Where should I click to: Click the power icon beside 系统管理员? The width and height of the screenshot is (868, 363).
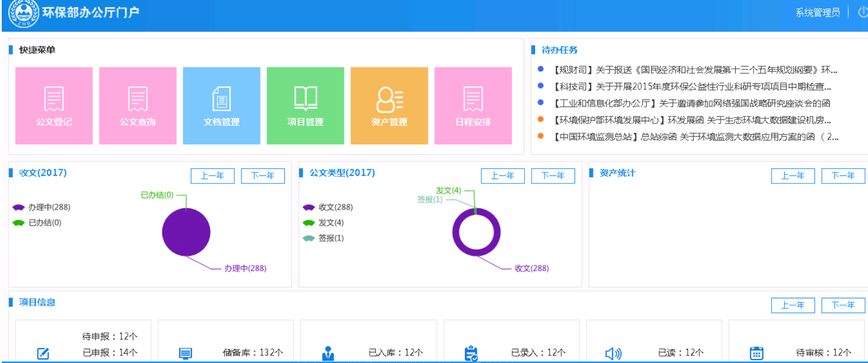pos(863,13)
